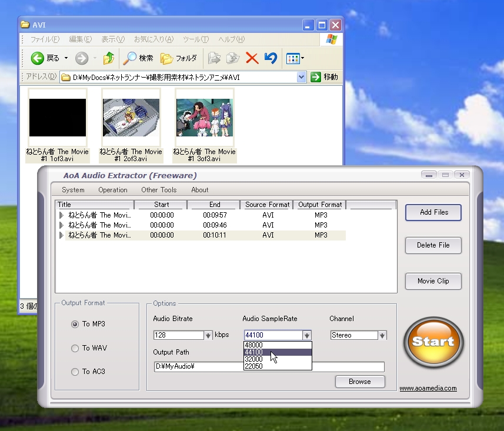Open the ヘルプ(H) menu in Explorer
Viewport: 504px width, 431px height.
(x=232, y=39)
